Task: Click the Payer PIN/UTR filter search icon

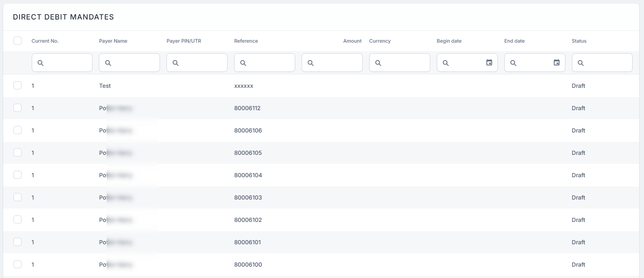Action: click(175, 63)
